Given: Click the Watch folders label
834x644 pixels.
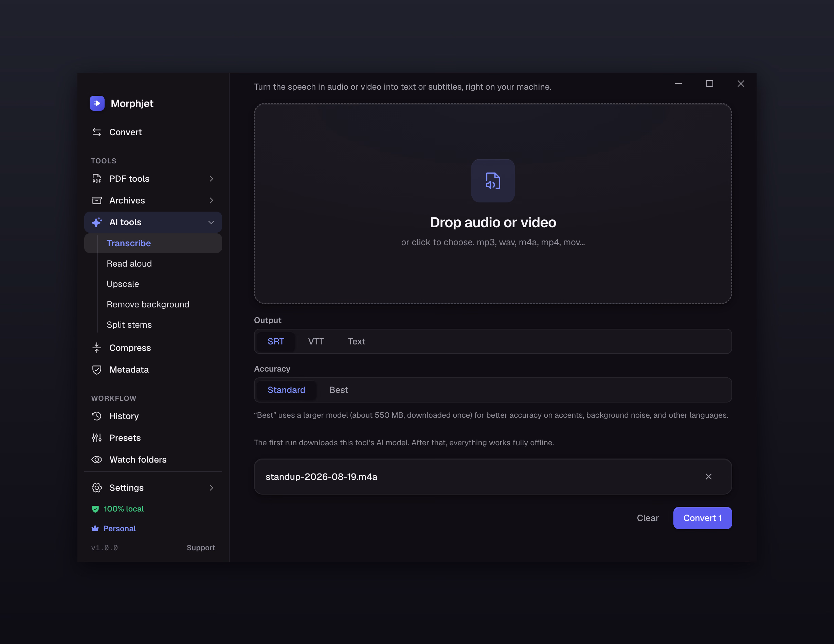Looking at the screenshot, I should [x=138, y=460].
